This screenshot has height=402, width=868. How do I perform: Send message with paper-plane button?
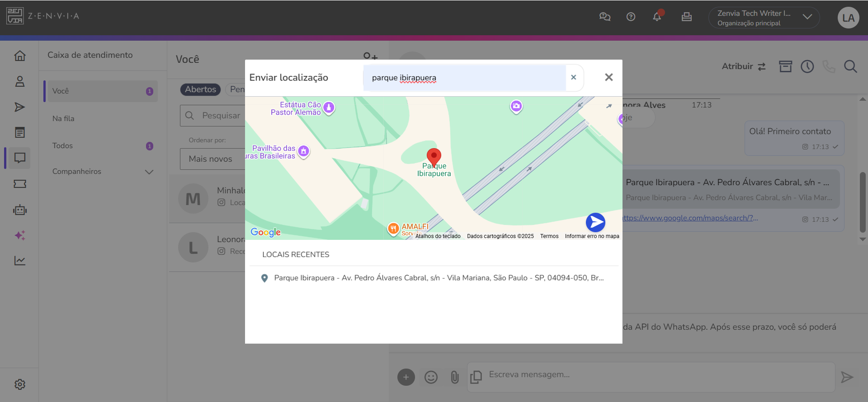[847, 377]
